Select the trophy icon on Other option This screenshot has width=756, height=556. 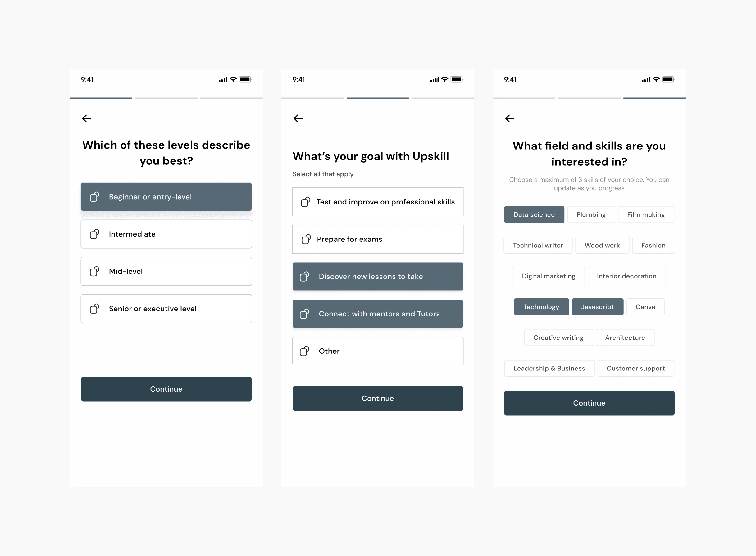(x=305, y=351)
